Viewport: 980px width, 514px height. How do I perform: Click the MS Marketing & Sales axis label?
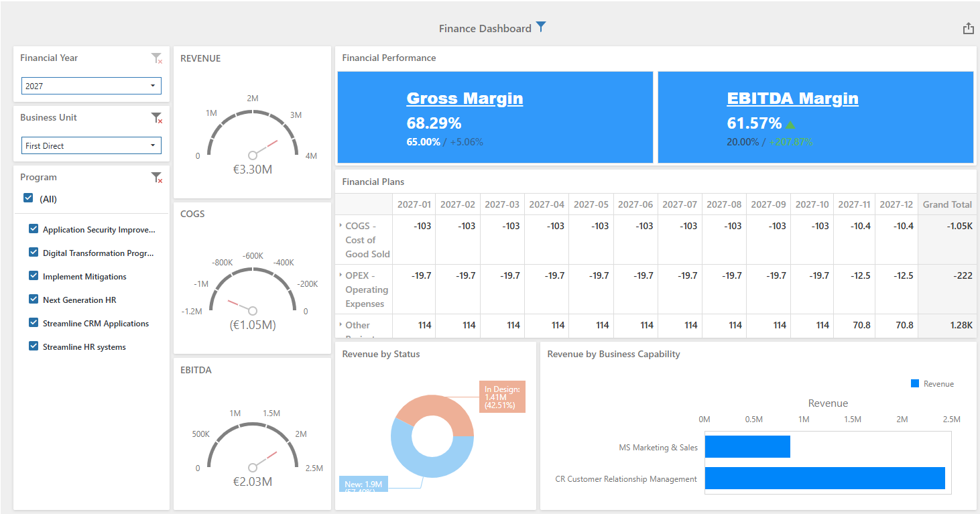click(658, 447)
